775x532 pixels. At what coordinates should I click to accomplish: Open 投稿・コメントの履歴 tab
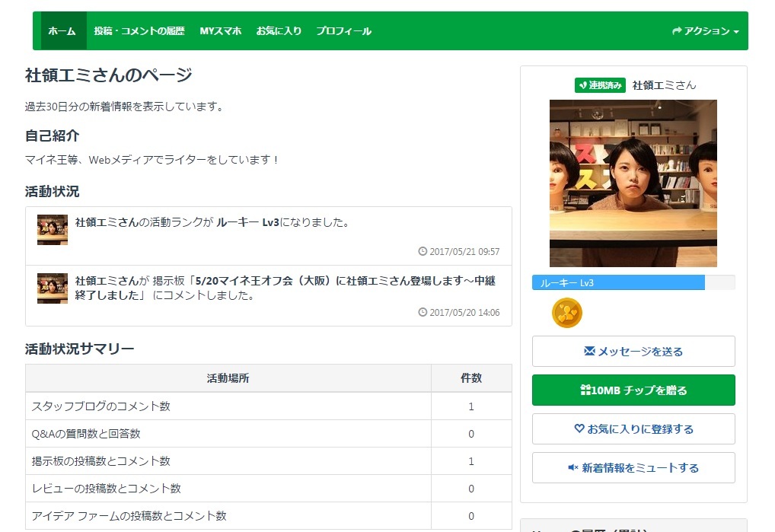[x=139, y=31]
